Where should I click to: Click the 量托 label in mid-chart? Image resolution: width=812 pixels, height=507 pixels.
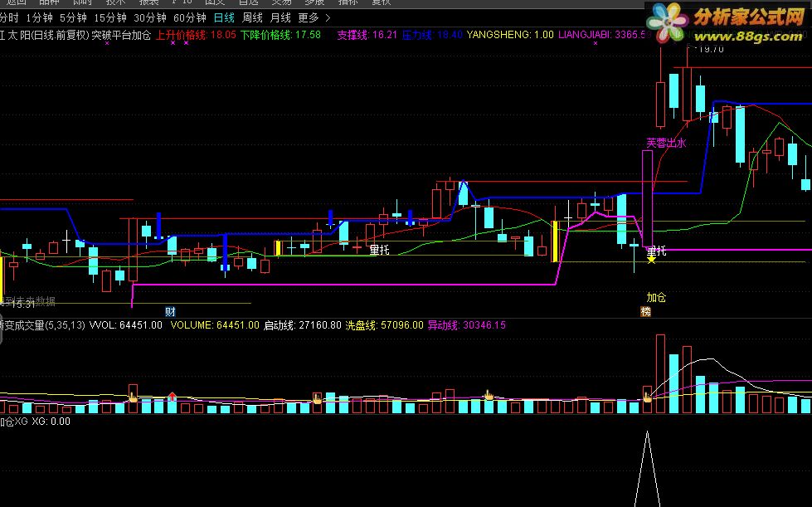(x=379, y=250)
